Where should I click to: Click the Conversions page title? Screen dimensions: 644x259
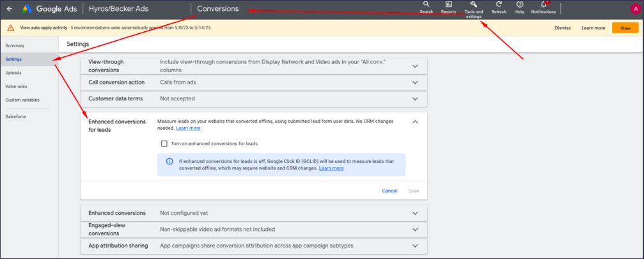(x=217, y=8)
